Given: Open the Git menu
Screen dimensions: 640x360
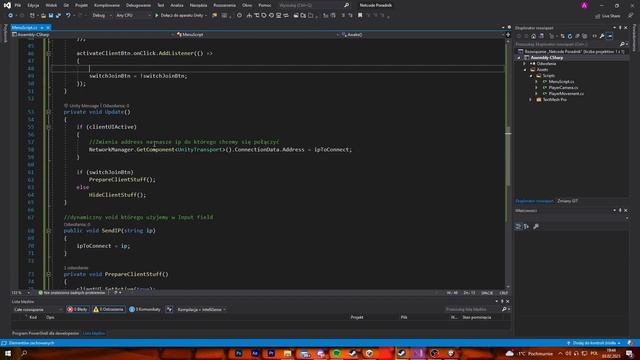Looking at the screenshot, I should click(x=66, y=5).
